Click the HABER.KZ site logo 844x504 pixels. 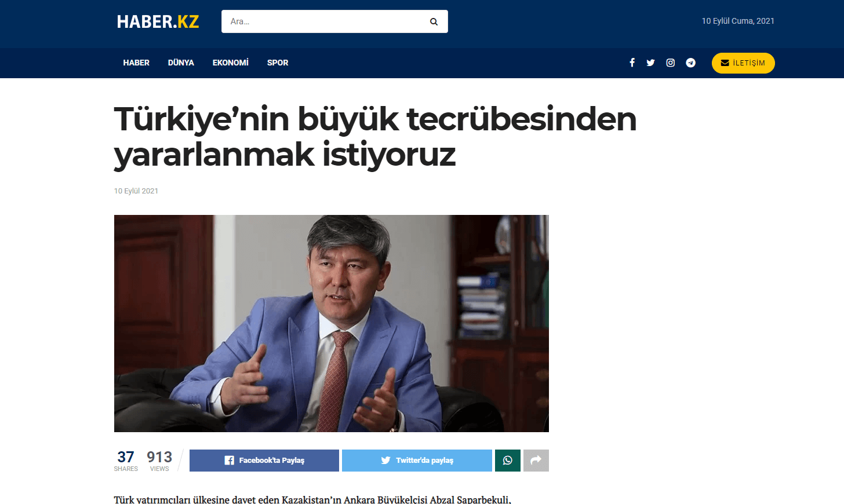pos(158,21)
